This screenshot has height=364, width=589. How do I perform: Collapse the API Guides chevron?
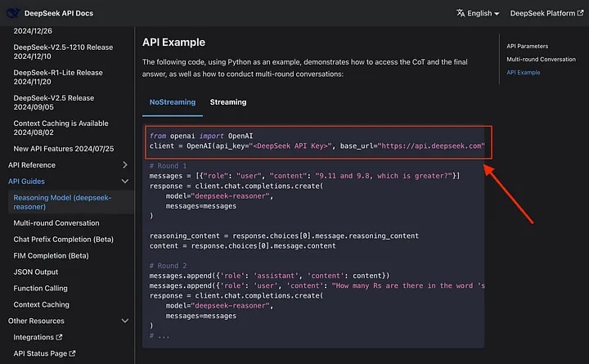(x=124, y=182)
